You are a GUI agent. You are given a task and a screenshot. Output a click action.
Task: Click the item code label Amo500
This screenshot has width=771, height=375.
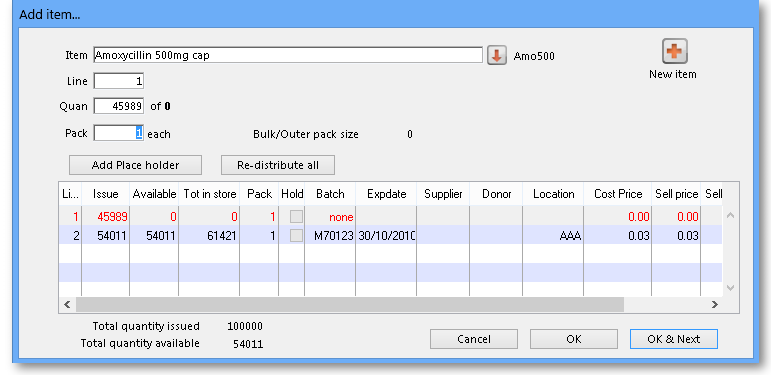(x=534, y=56)
